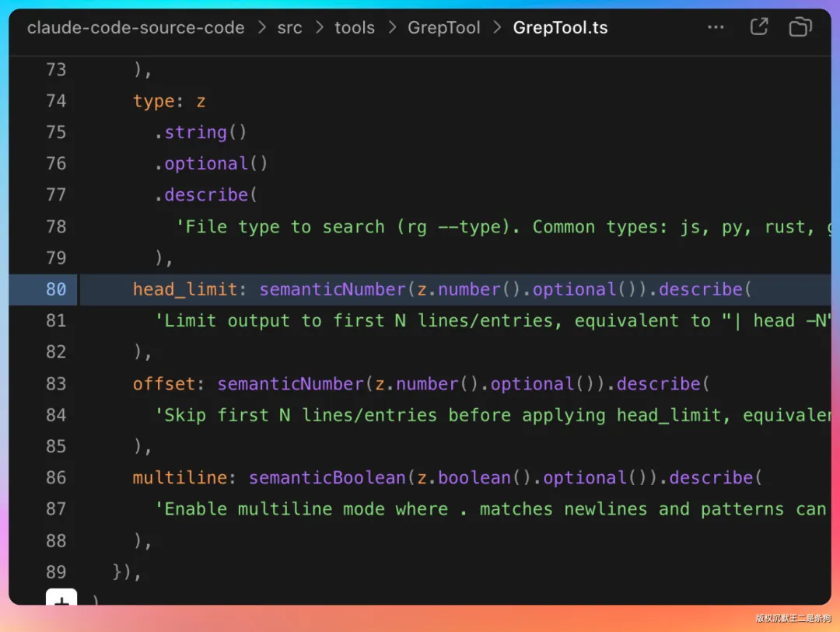
Task: Click '.describe(' on line 77
Action: 205,195
